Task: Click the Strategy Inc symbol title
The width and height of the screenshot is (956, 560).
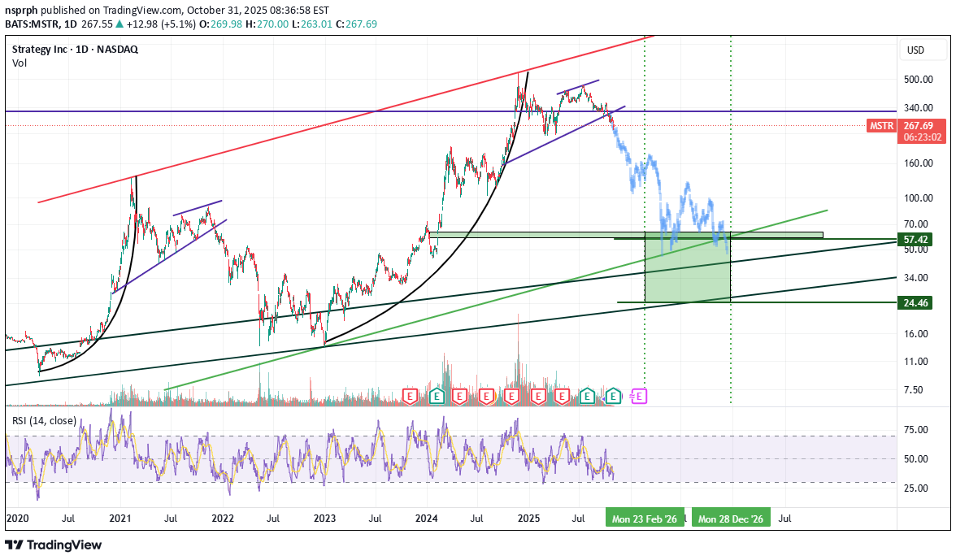Action: click(x=75, y=49)
